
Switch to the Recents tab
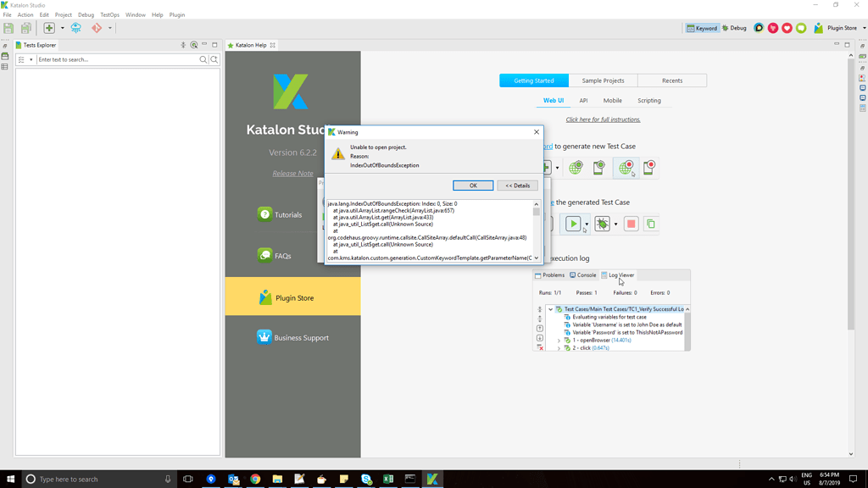[x=672, y=80]
